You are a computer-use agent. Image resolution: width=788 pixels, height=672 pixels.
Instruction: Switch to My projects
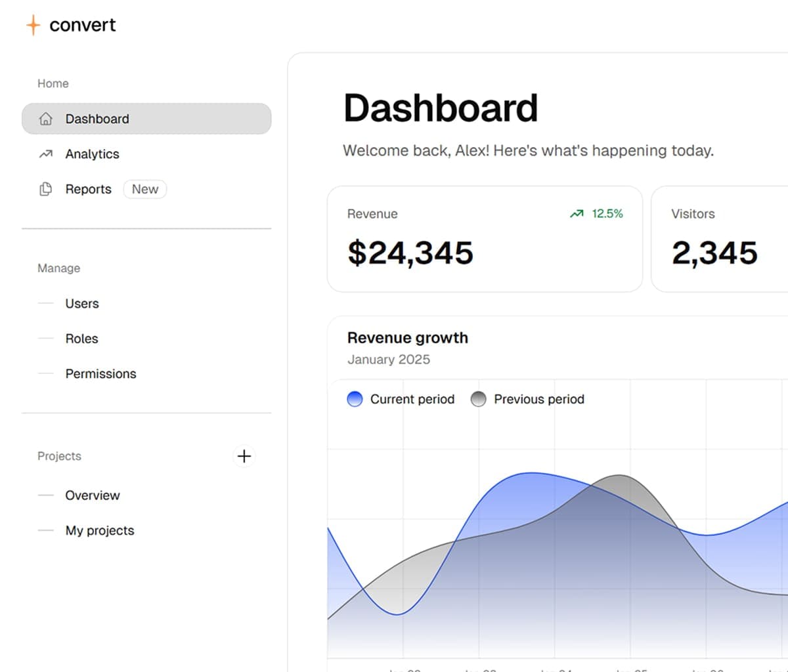[99, 530]
